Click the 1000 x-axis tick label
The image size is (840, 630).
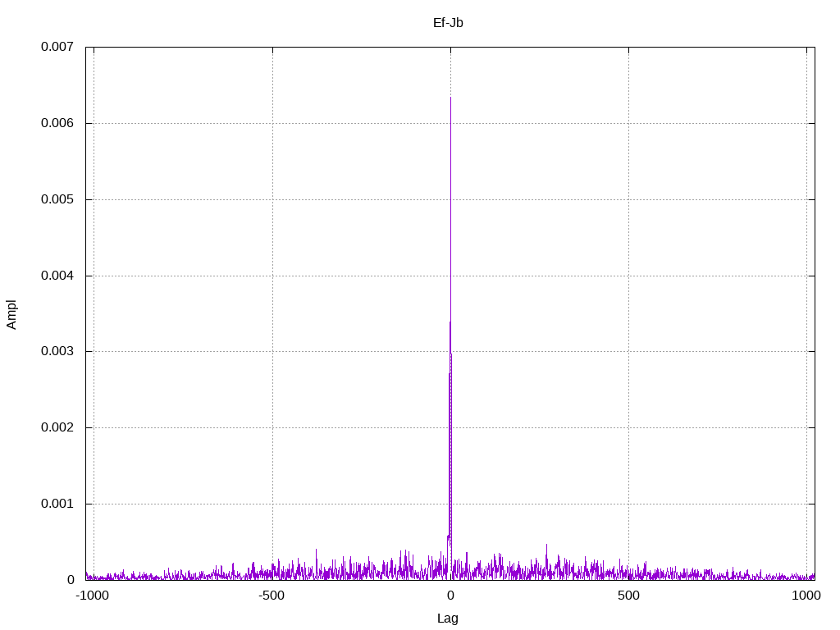coord(806,596)
